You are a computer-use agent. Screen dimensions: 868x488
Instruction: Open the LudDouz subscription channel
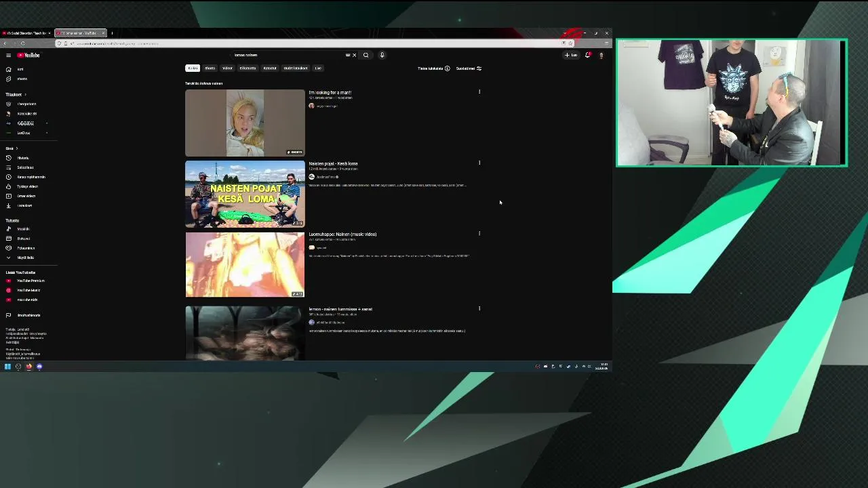[x=24, y=133]
